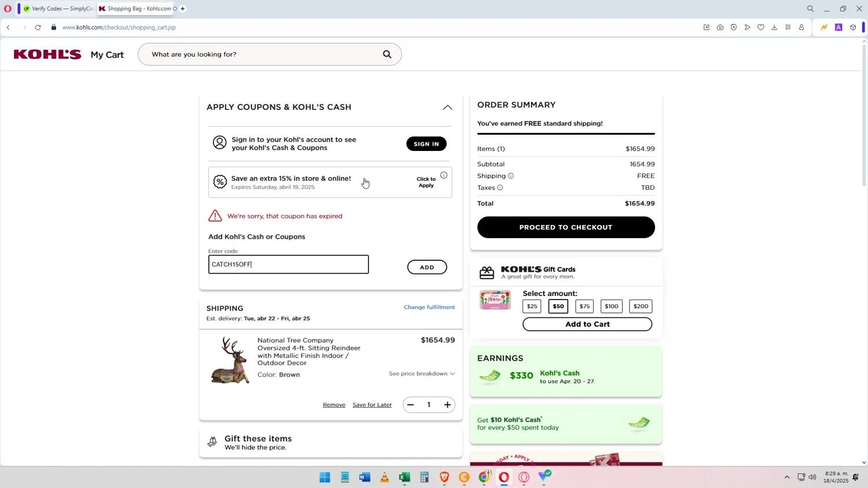Click the Enter code input field
This screenshot has height=488, width=868.
[288, 264]
